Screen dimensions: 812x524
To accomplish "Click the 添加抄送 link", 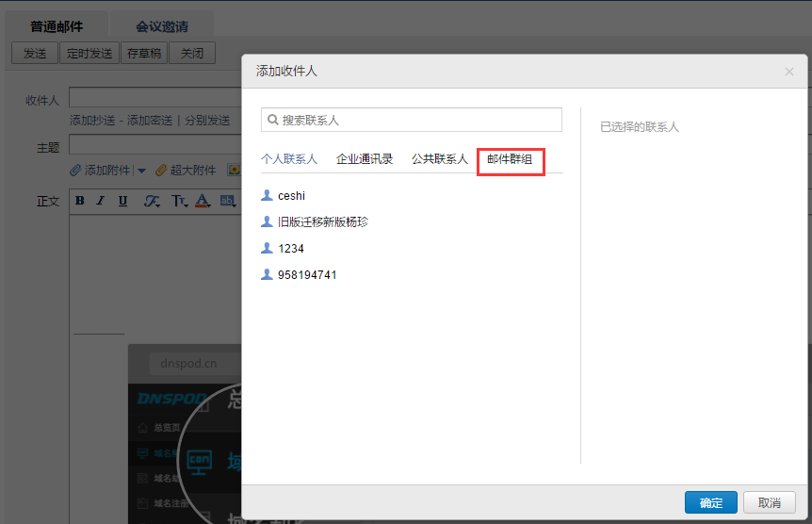I will pyautogui.click(x=92, y=121).
